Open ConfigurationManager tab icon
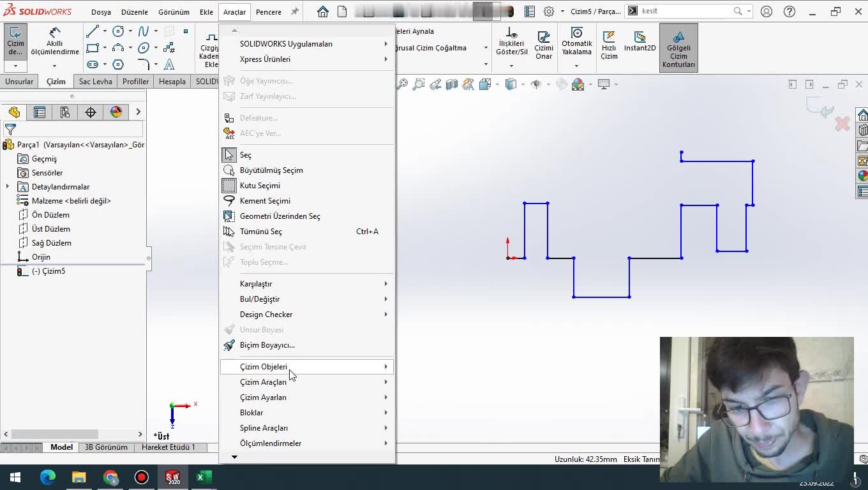The height and width of the screenshot is (490, 868). click(x=65, y=112)
